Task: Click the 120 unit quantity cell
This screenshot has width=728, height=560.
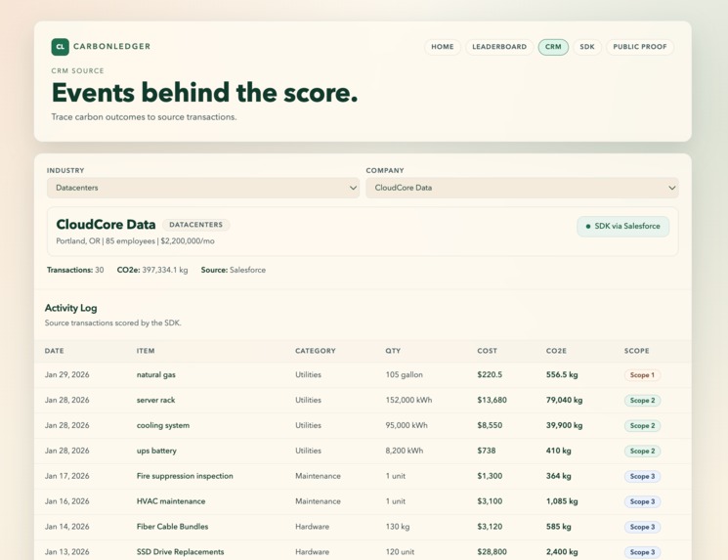Action: point(400,552)
